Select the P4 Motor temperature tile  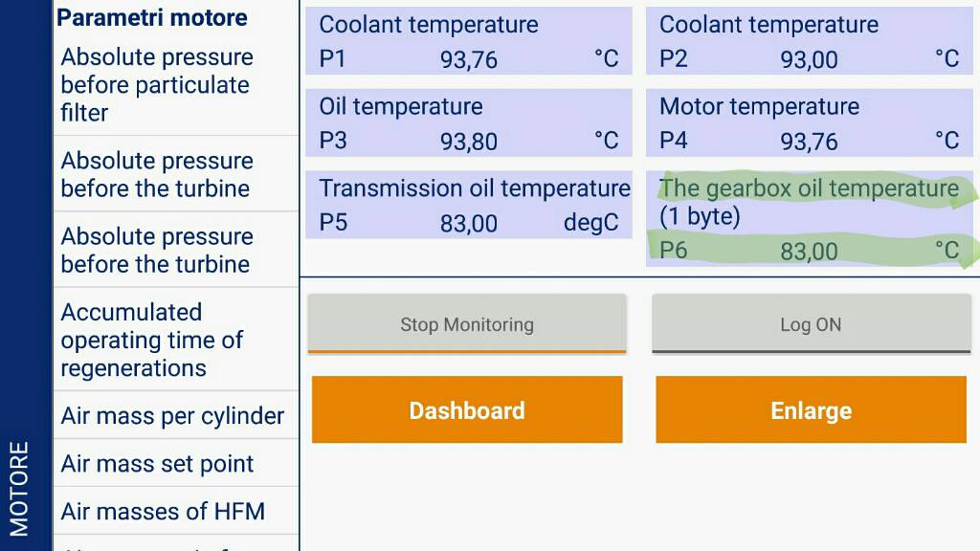[x=810, y=123]
